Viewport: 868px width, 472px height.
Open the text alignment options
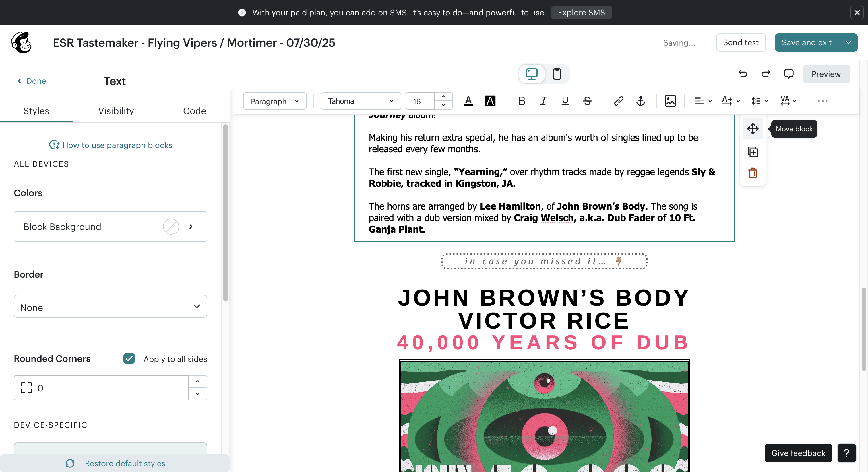703,101
